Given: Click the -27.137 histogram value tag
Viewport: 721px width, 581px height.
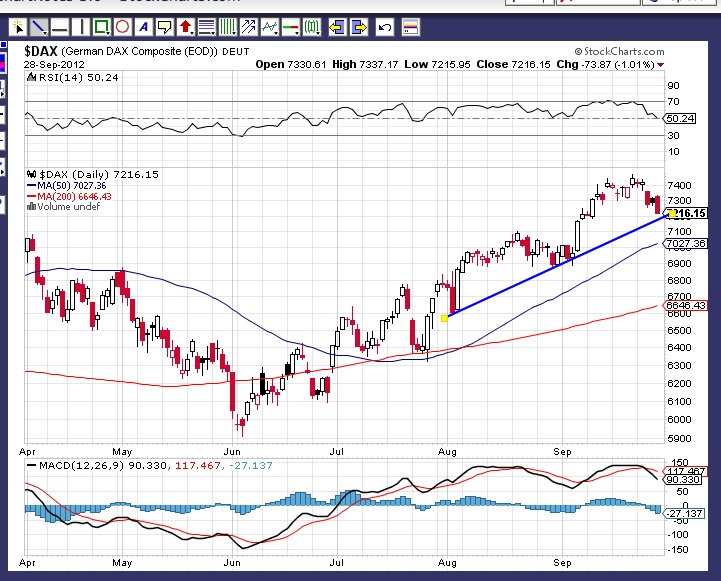Looking at the screenshot, I should click(x=685, y=513).
